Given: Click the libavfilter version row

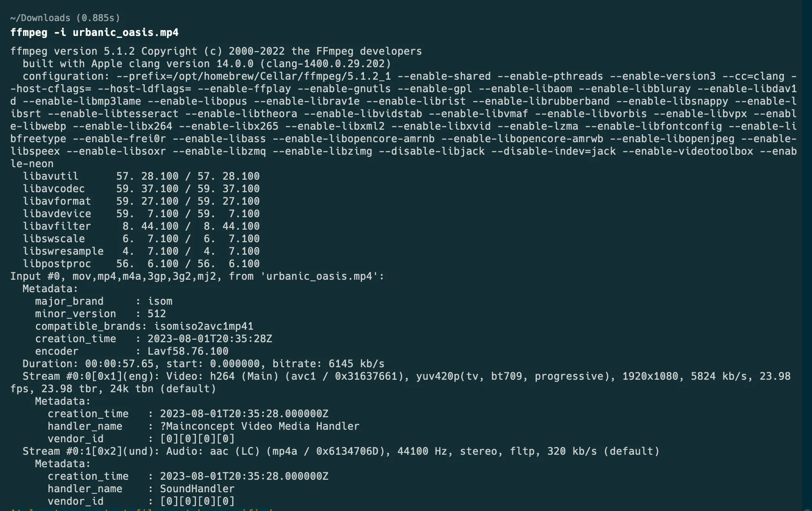Looking at the screenshot, I should [141, 226].
